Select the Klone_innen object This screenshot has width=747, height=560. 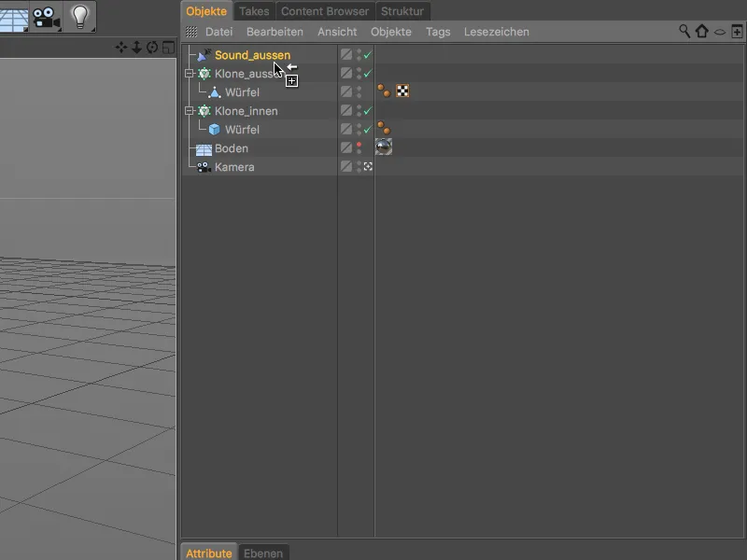(x=247, y=111)
